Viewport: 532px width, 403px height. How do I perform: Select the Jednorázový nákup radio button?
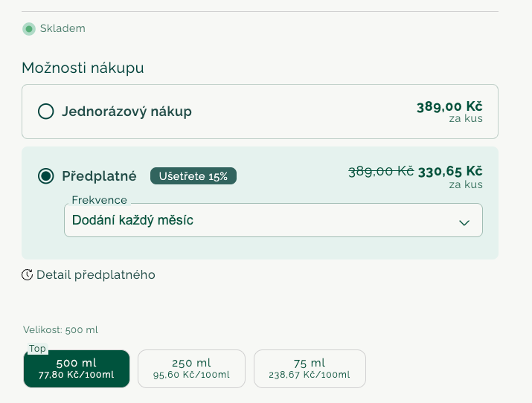[x=46, y=112]
